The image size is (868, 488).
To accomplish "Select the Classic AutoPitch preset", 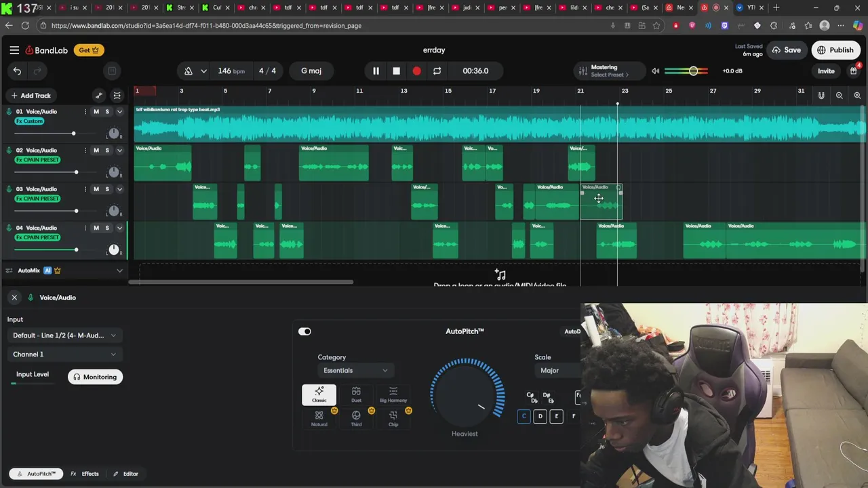I will 319,394.
